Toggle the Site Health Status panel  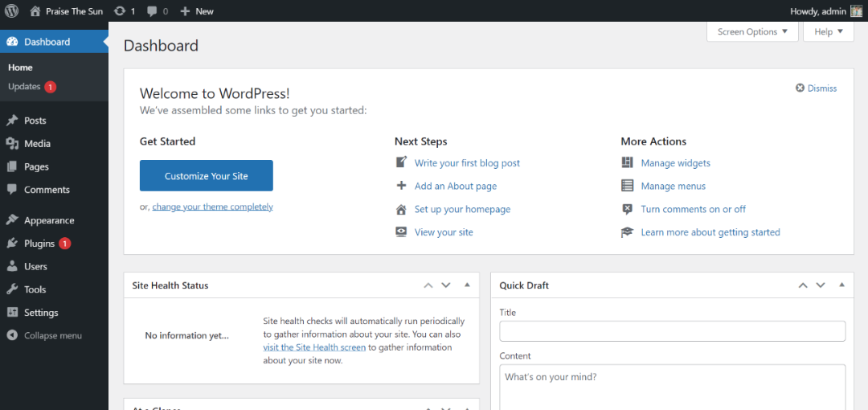pyautogui.click(x=467, y=285)
